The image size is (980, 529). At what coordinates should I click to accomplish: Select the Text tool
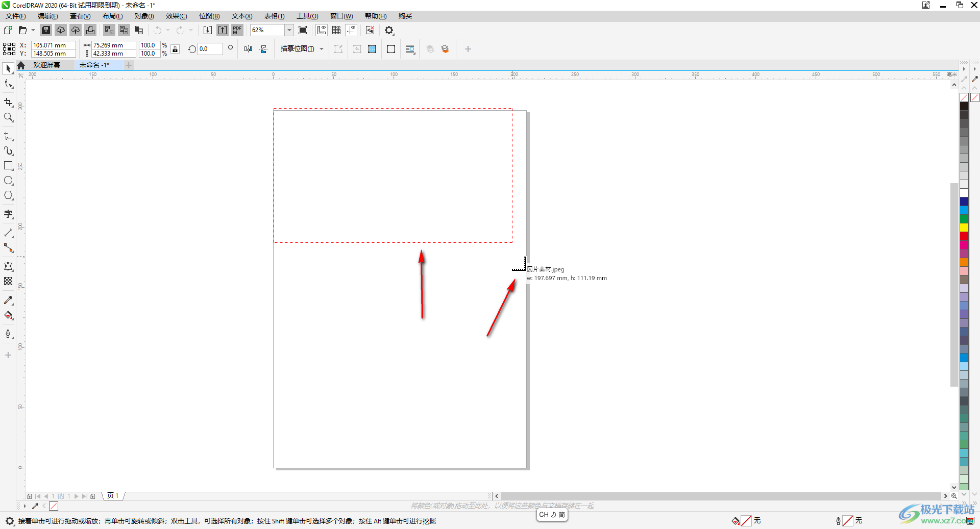coord(8,214)
